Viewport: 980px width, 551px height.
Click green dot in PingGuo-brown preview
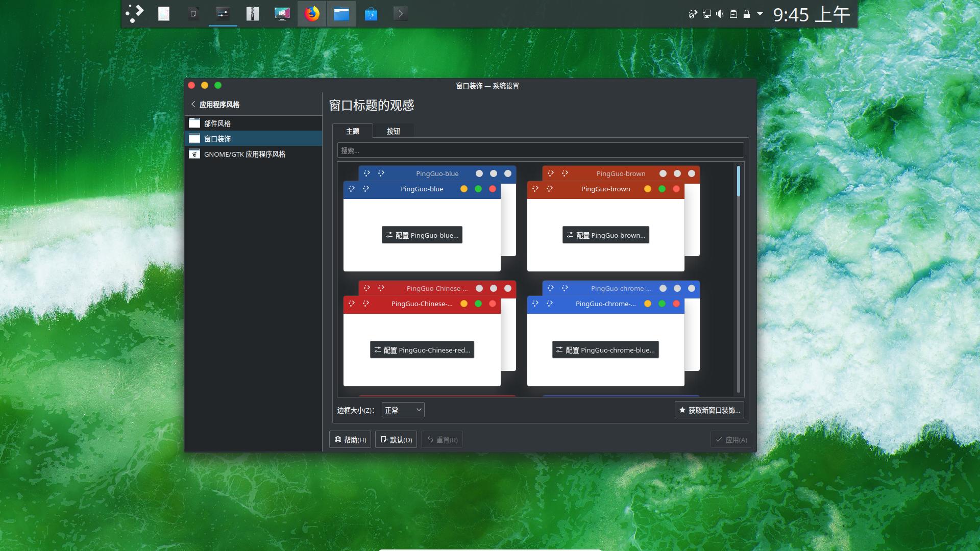click(662, 189)
